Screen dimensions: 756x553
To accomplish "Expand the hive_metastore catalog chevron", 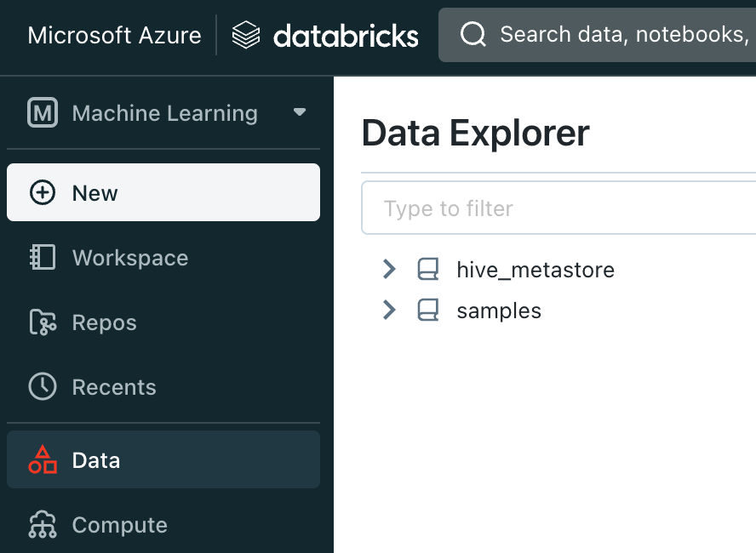I will tap(389, 270).
